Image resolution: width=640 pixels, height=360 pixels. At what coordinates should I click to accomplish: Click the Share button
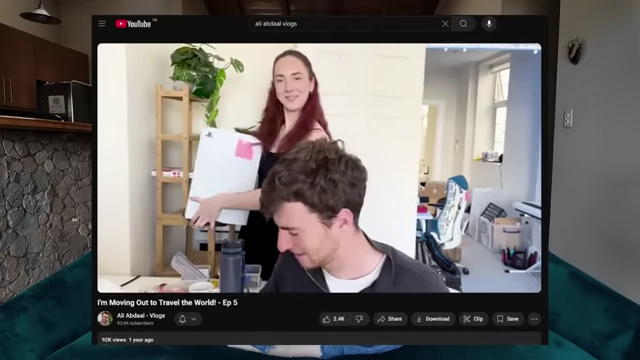tap(390, 319)
